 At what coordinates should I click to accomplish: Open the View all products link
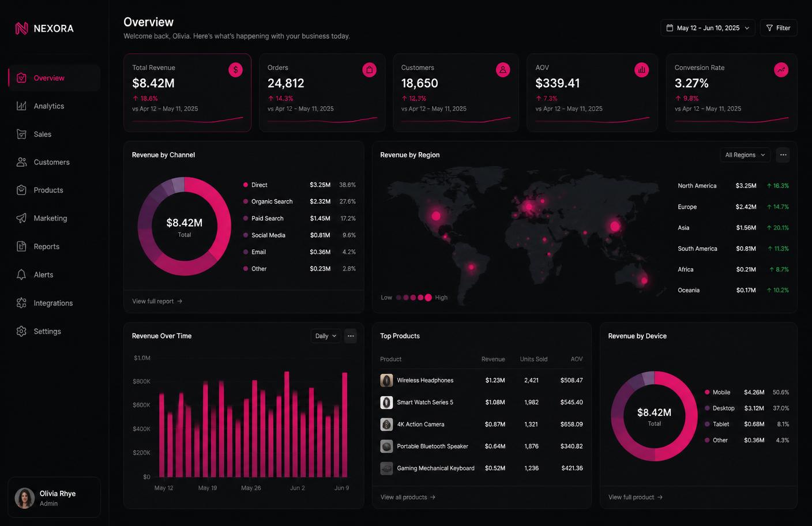click(x=408, y=497)
